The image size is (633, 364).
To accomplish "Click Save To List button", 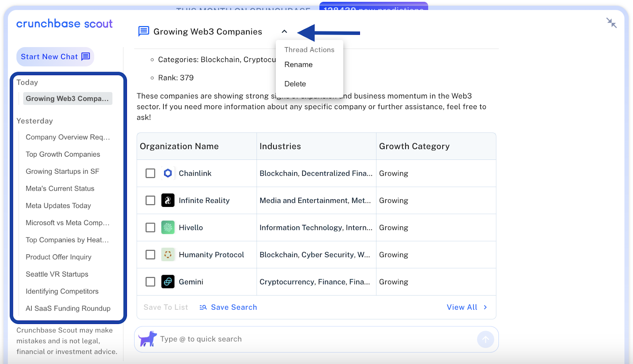I will pyautogui.click(x=166, y=307).
